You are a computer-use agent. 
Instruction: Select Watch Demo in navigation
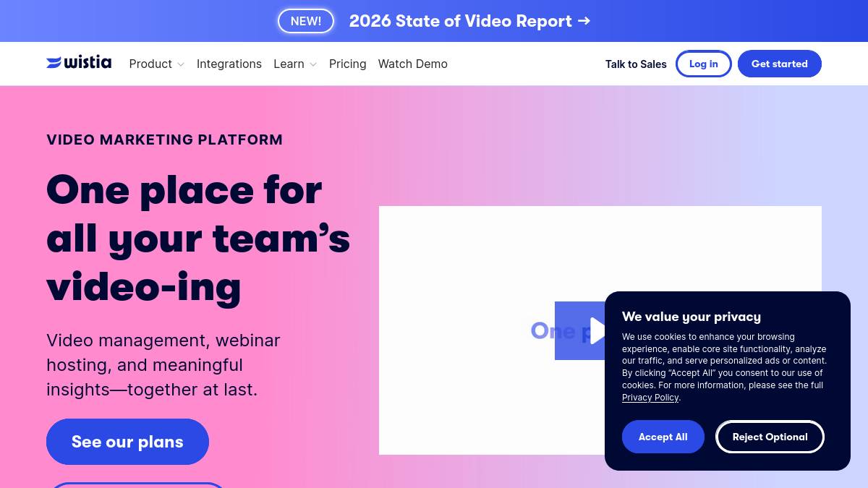413,64
